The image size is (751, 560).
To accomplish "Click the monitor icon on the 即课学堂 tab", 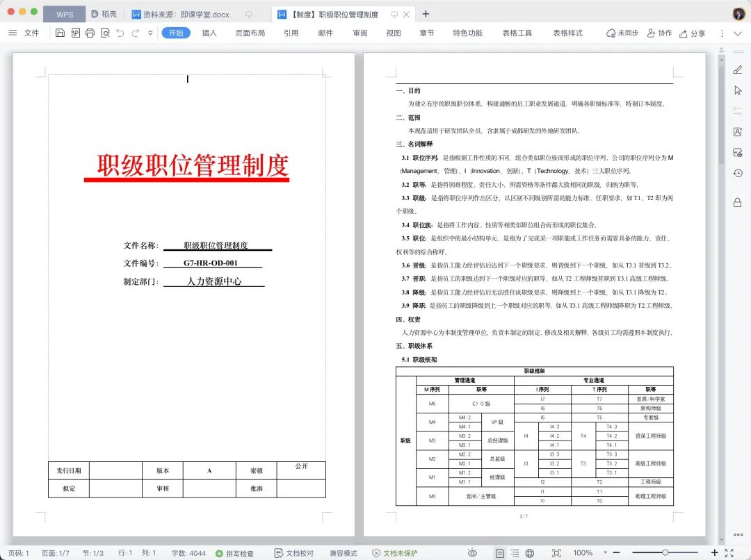I will pos(248,15).
